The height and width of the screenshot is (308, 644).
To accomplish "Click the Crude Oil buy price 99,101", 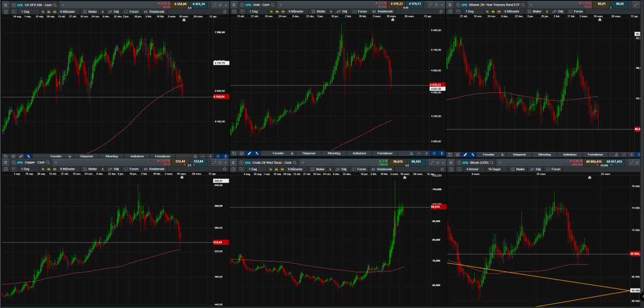I will pos(416,162).
